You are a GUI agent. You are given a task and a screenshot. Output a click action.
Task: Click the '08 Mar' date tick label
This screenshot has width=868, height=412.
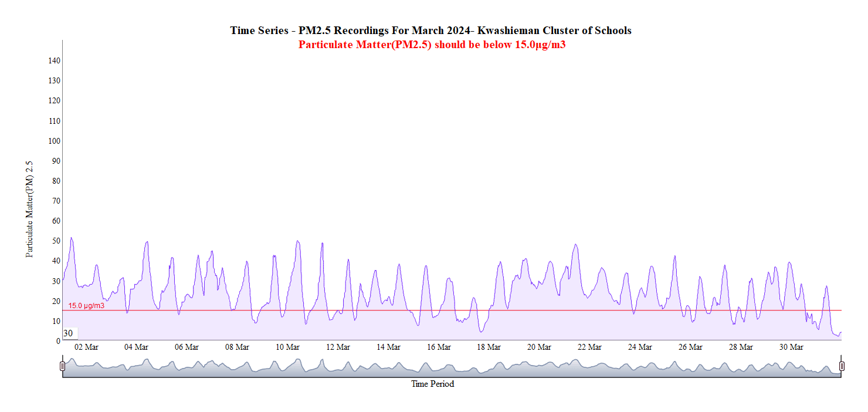(237, 347)
